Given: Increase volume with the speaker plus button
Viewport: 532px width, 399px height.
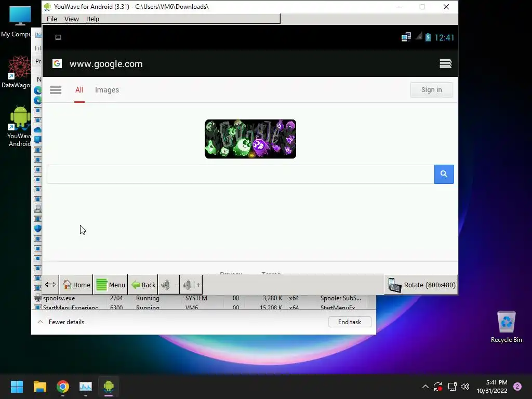Looking at the screenshot, I should click(191, 285).
